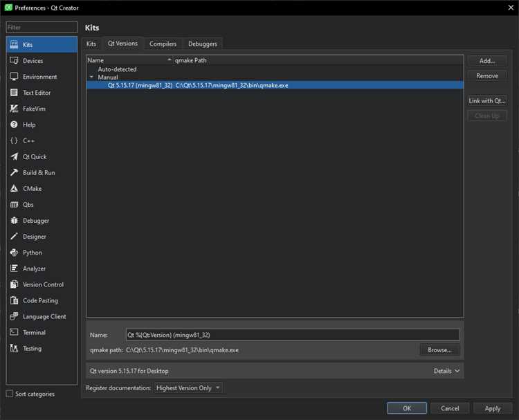Viewport: 519px width, 420px height.
Task: Open the Register documentation dropdown
Action: (188, 388)
